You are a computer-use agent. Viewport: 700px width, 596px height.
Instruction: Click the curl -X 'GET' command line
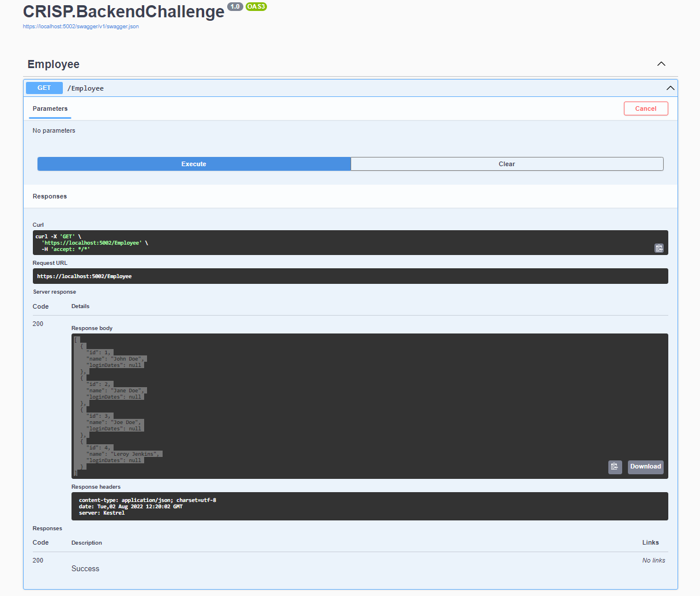click(x=58, y=237)
